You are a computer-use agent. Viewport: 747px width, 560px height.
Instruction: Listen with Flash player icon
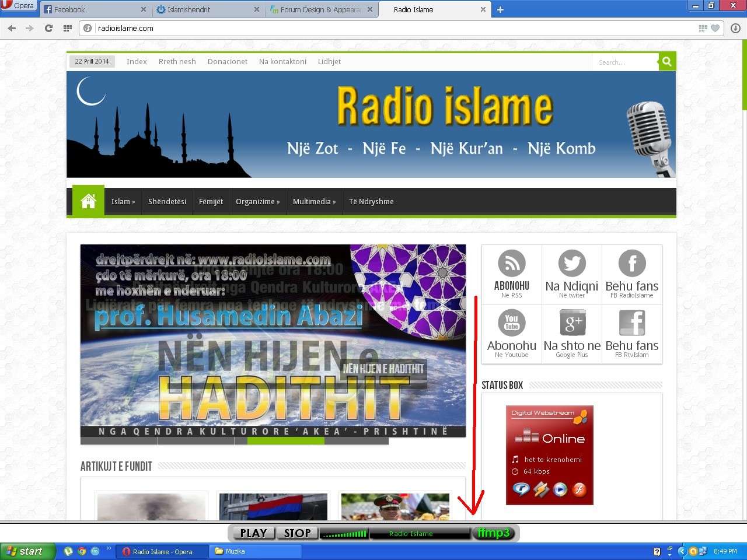pos(580,489)
